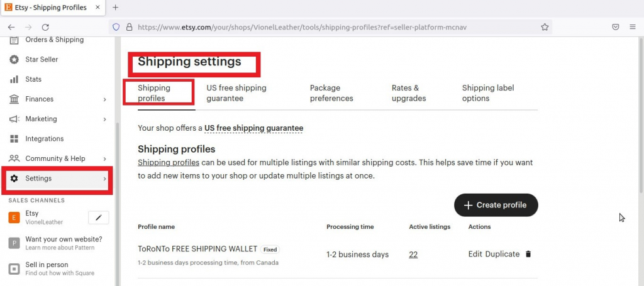Expand the Community & Help chevron
The image size is (644, 286).
point(105,159)
